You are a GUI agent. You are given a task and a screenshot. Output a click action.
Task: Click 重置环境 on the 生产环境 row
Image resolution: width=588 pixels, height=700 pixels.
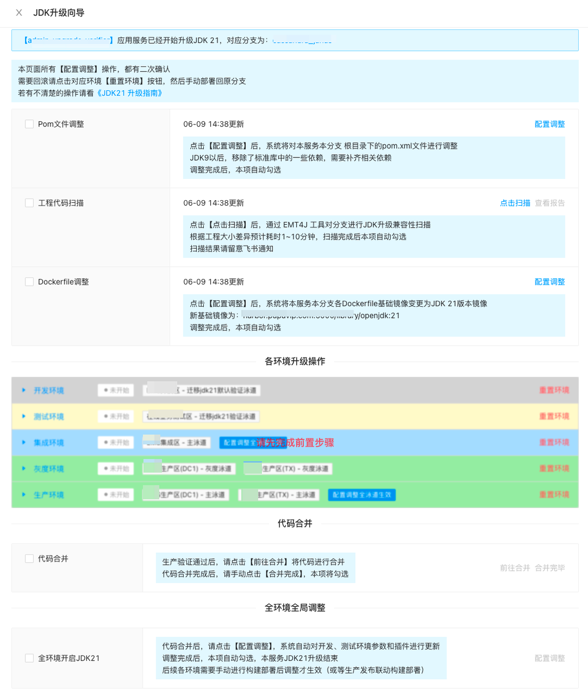(x=554, y=494)
